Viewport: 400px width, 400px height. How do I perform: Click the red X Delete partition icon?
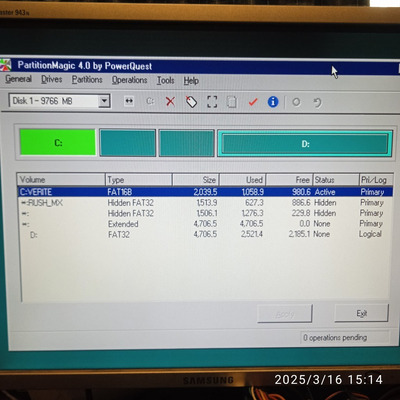tap(170, 101)
